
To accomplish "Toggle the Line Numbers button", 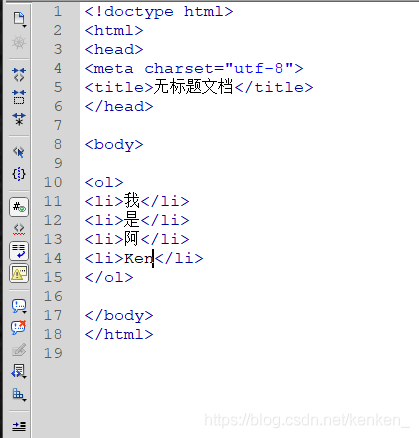I will click(x=19, y=207).
